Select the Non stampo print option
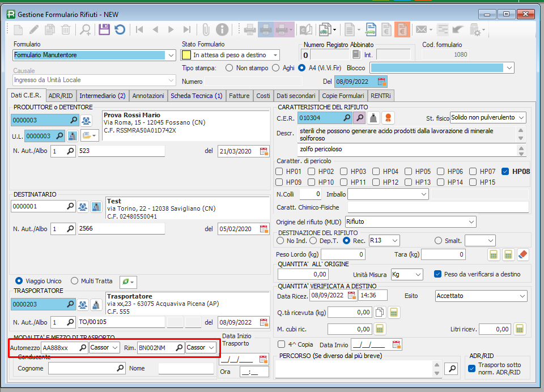 coord(229,68)
